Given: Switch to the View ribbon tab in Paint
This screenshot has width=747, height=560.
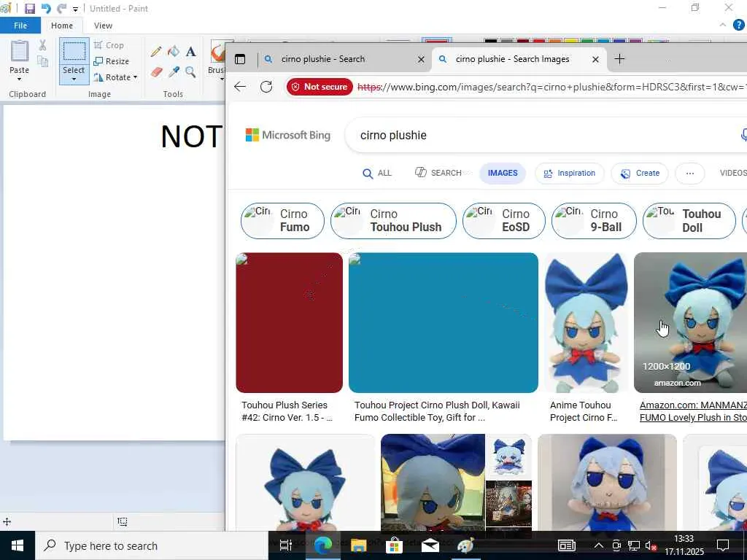Looking at the screenshot, I should click(103, 26).
